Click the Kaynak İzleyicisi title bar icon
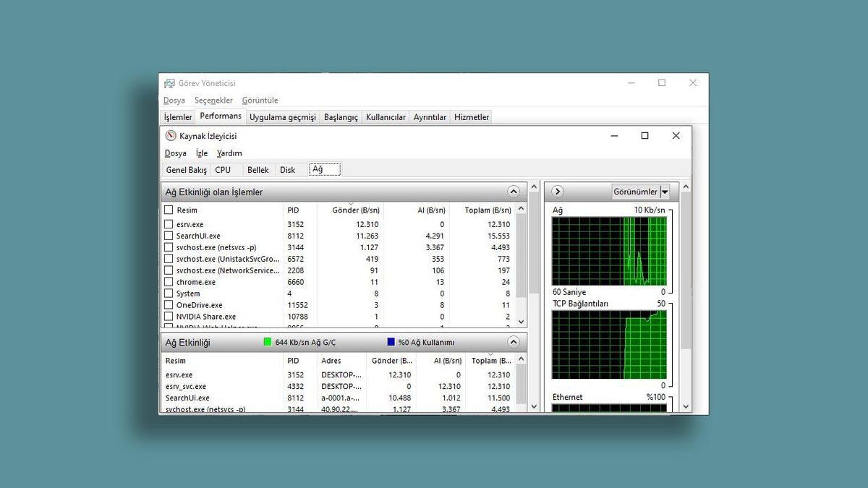 click(x=171, y=135)
